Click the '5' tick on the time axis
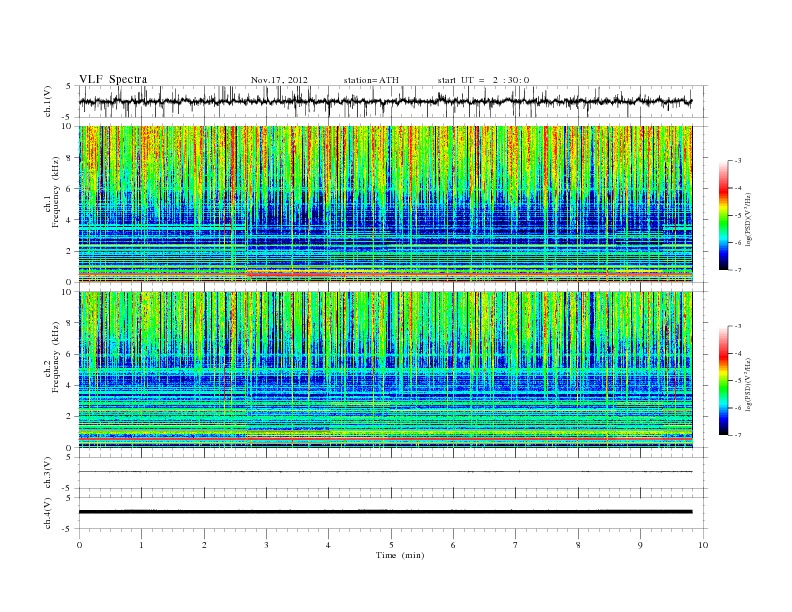Viewport: 792px width, 612px height. coord(391,545)
